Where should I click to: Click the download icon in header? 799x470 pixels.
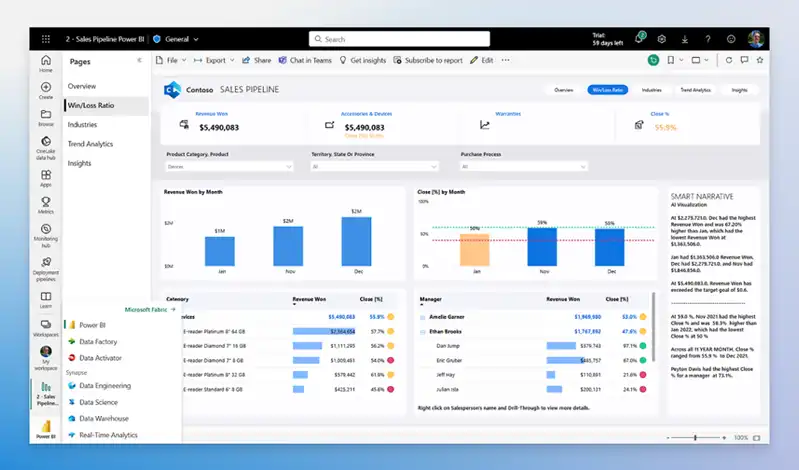click(x=684, y=39)
